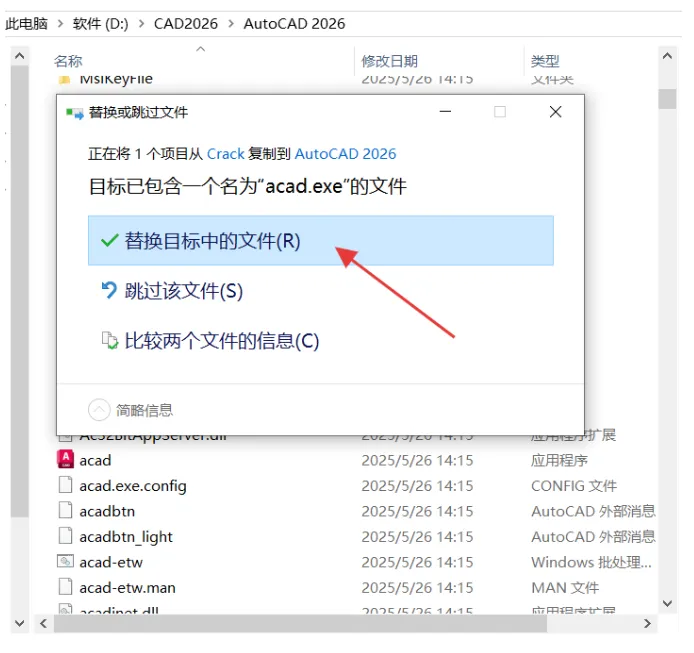Click the Windows 批处理 type cell

tap(591, 562)
